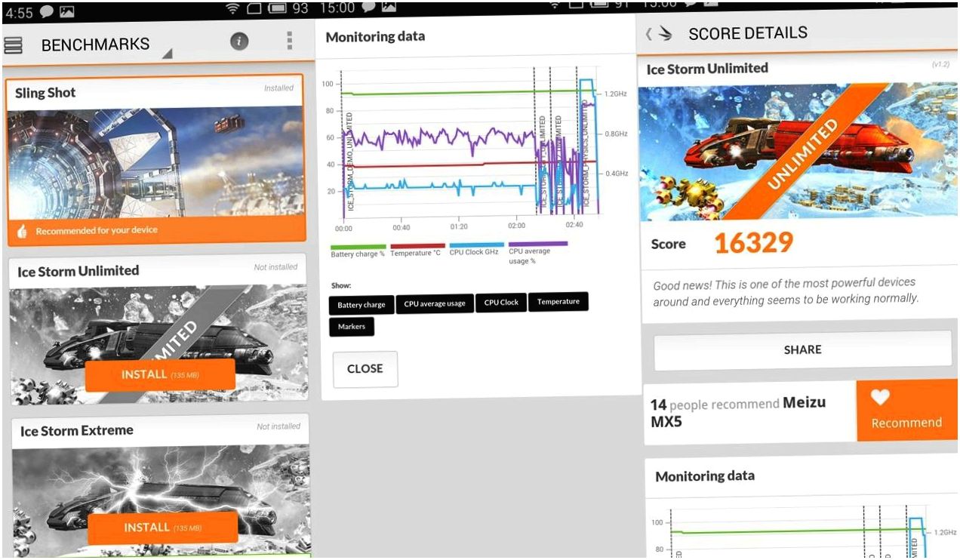The image size is (960, 560).
Task: Expand the BENCHMARKS dropdown triangle
Action: click(x=167, y=54)
